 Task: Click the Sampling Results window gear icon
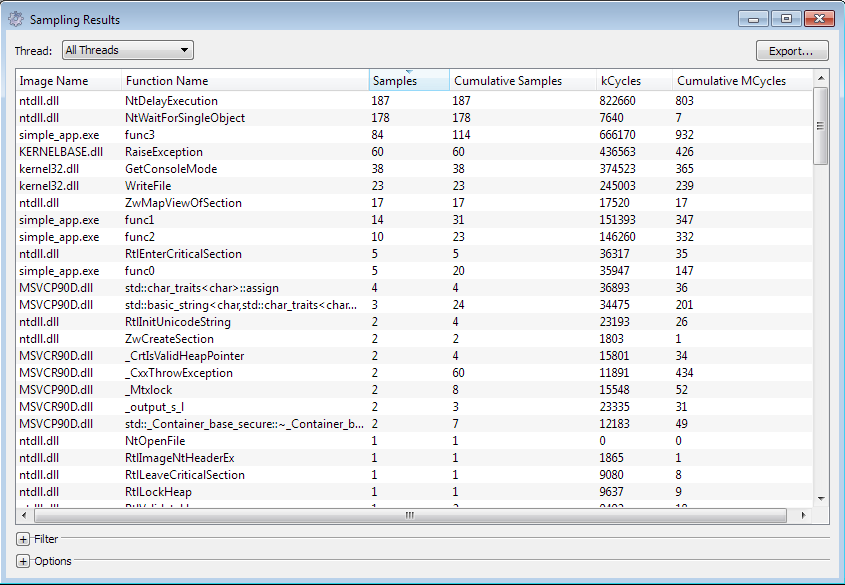16,19
